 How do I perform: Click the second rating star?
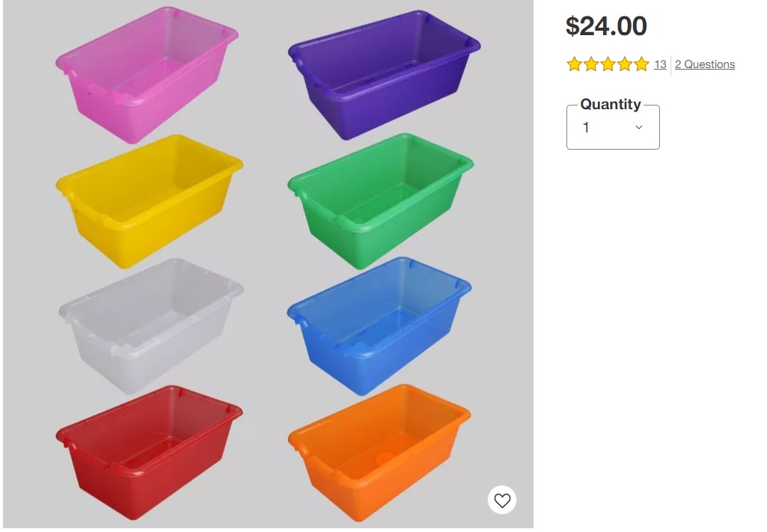click(591, 64)
